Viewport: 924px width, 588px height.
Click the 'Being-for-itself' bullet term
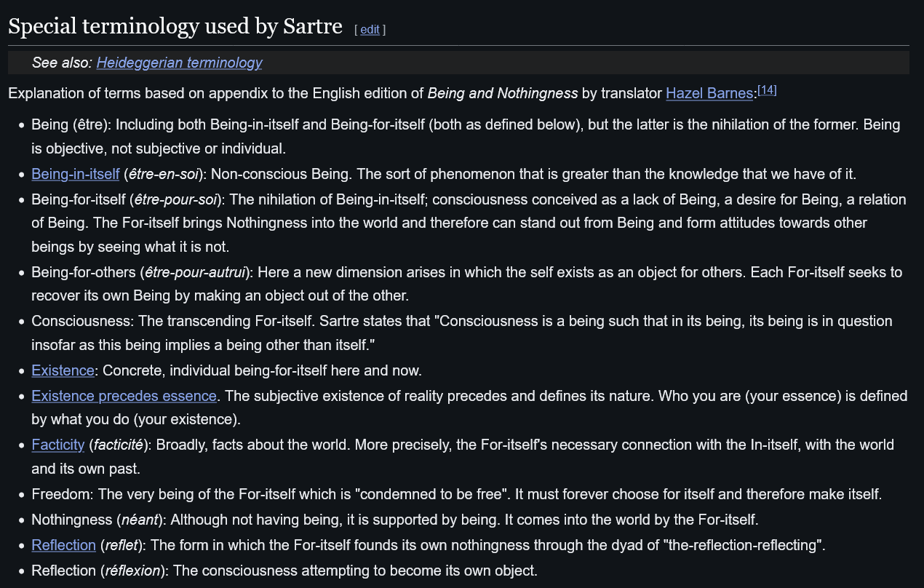click(79, 199)
